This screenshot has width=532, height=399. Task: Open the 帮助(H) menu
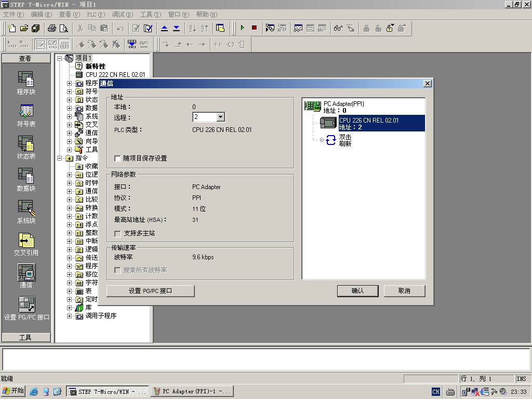click(x=207, y=14)
